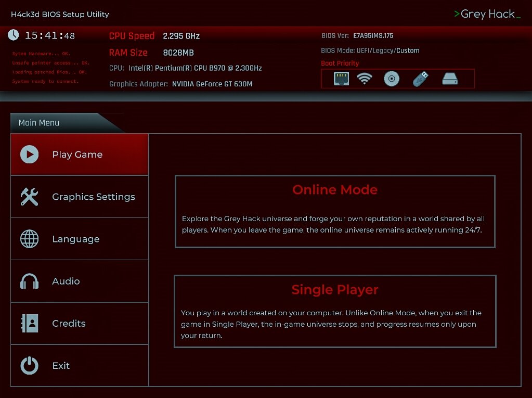Open the Play Game menu entry

[x=80, y=155]
